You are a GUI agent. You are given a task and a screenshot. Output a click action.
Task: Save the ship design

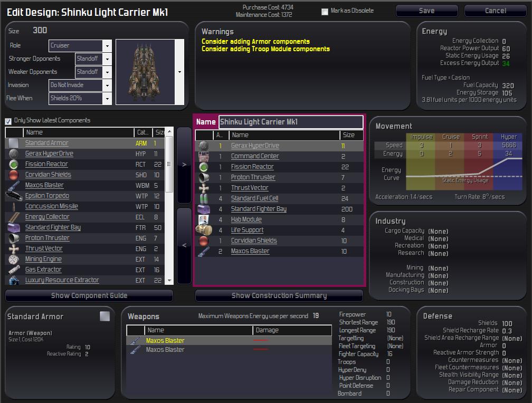pyautogui.click(x=426, y=11)
